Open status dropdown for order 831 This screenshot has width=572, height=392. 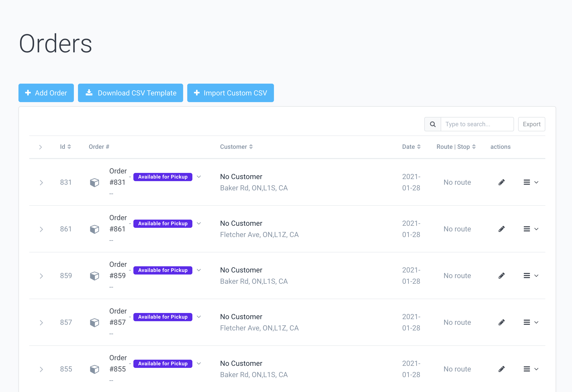pyautogui.click(x=199, y=177)
